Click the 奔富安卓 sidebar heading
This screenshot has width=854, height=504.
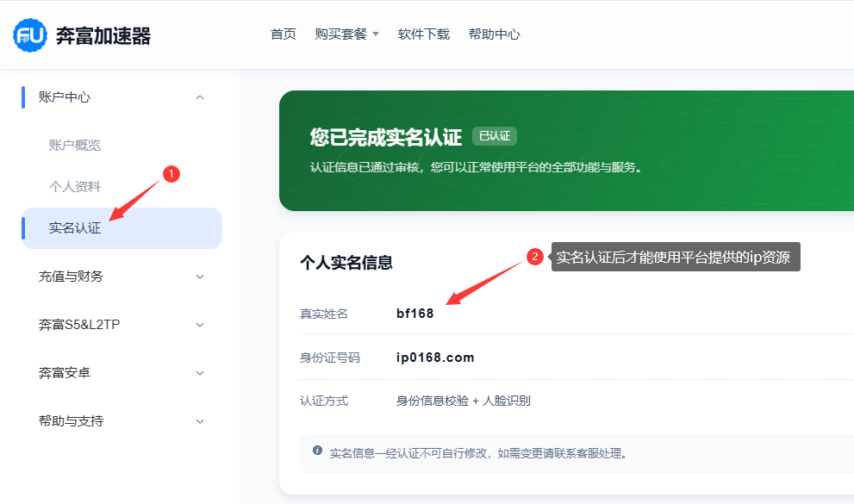coord(65,373)
